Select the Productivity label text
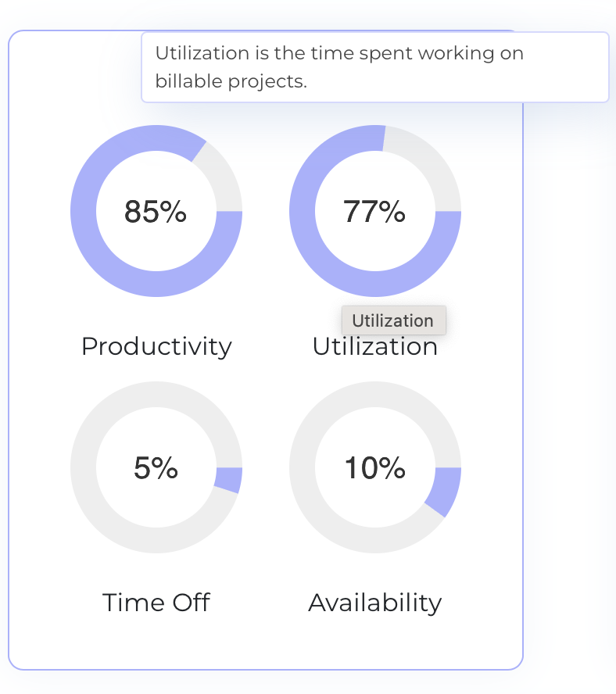The width and height of the screenshot is (616, 694). point(156,346)
